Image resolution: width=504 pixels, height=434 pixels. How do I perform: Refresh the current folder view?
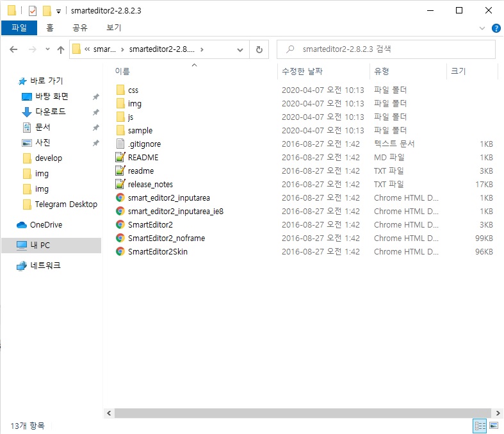click(x=259, y=49)
